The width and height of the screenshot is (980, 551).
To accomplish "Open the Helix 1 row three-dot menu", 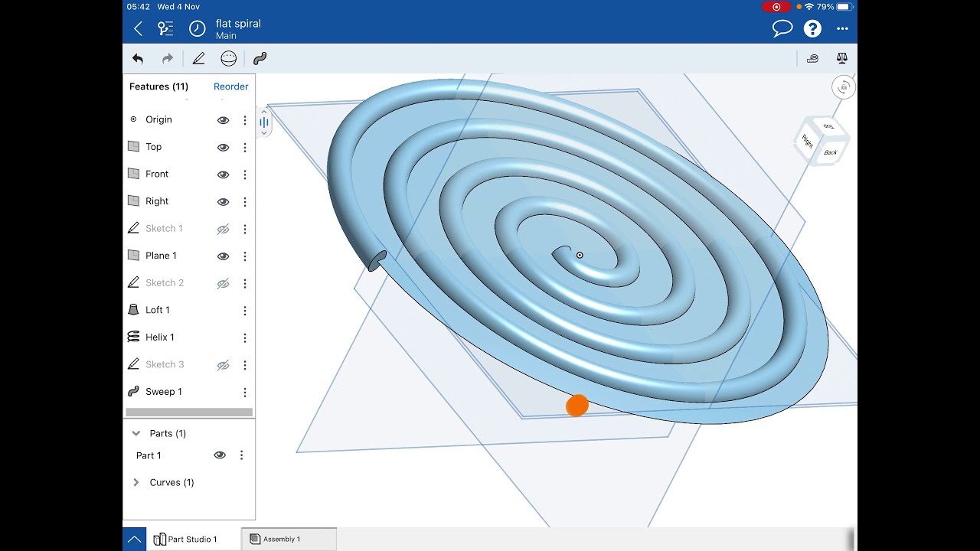I will pos(245,337).
